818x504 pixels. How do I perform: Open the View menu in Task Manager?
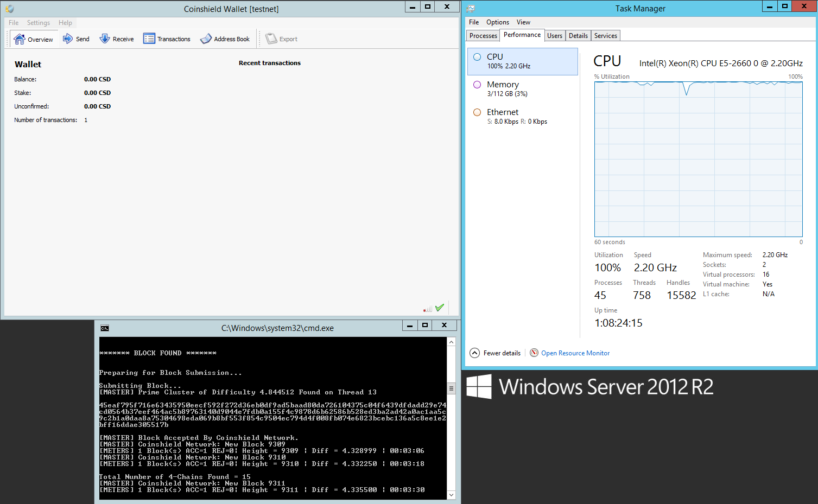pyautogui.click(x=523, y=22)
